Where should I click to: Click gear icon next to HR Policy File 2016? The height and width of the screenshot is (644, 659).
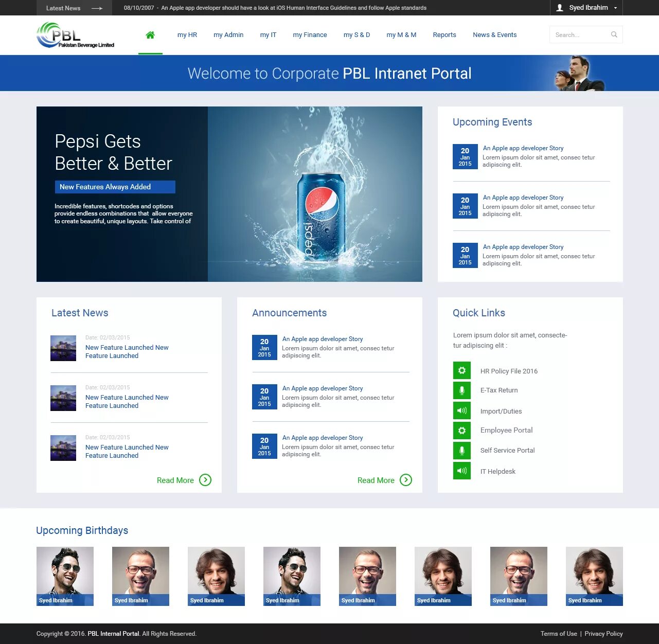[x=462, y=370]
